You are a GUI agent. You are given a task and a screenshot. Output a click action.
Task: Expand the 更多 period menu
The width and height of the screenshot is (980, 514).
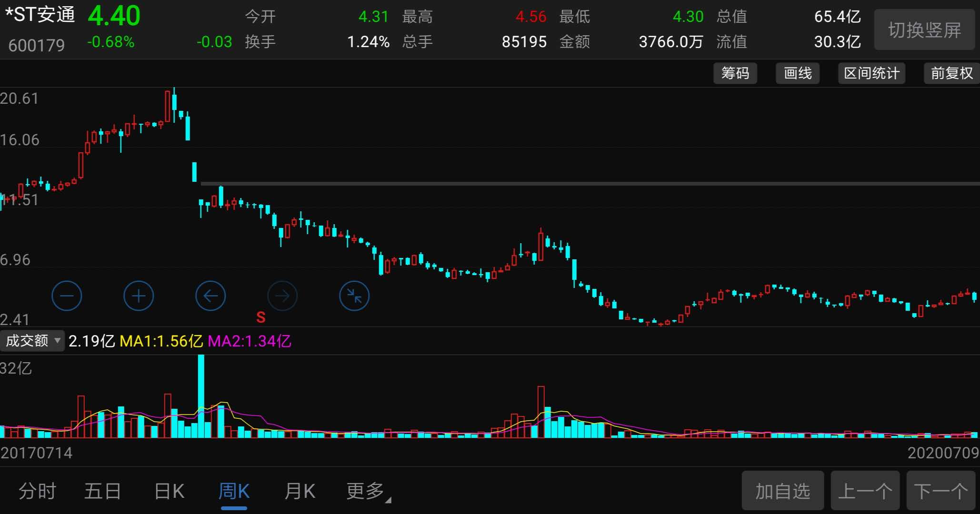point(368,491)
